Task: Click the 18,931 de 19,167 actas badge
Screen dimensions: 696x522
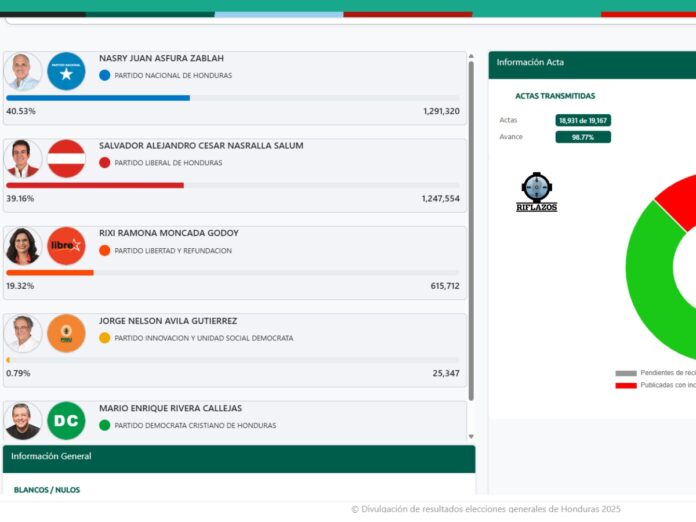Action: point(583,120)
